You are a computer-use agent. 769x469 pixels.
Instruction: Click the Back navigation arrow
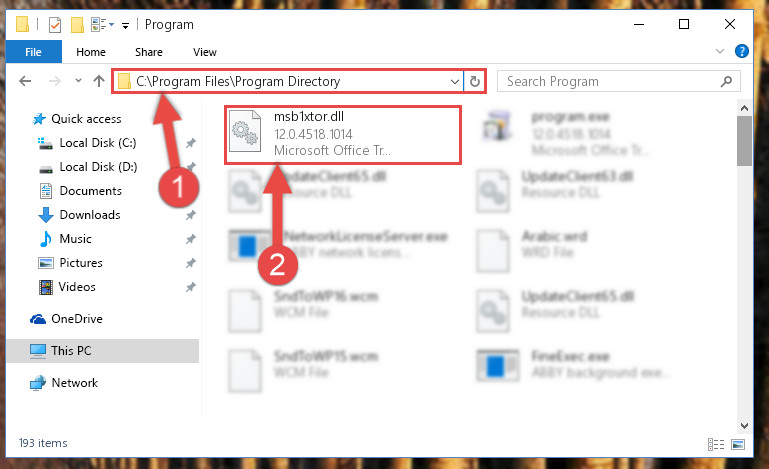pos(25,81)
